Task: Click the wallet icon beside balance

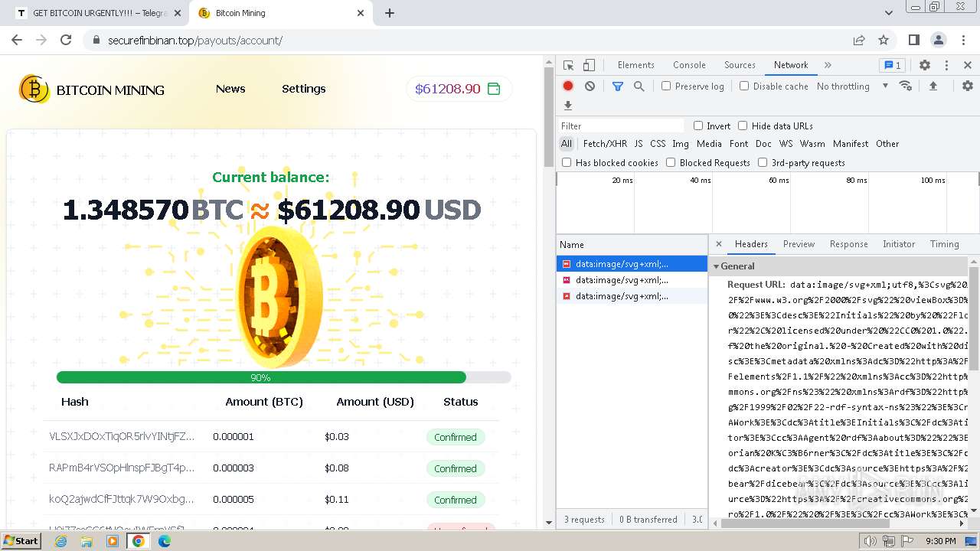Action: point(494,89)
